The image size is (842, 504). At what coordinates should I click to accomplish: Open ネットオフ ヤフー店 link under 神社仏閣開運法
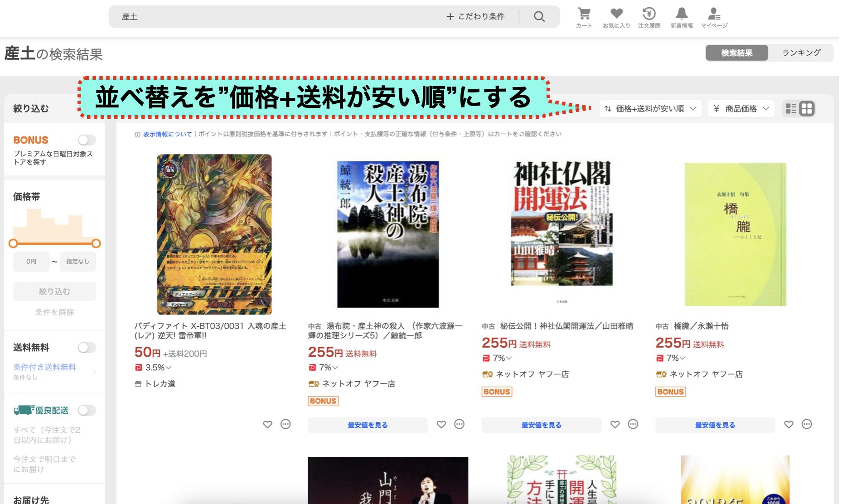(532, 374)
